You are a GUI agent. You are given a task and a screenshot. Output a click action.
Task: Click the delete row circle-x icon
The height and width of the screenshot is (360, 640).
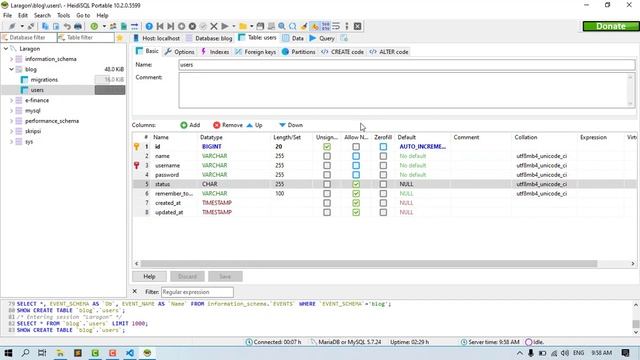click(x=192, y=26)
